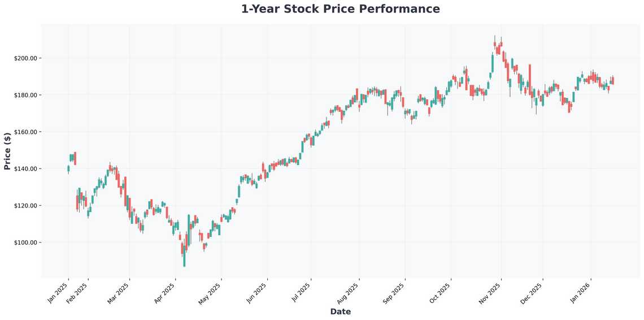This screenshot has height=320, width=644.
Task: Select the Jan 2025 date tick label
Action: (58, 292)
